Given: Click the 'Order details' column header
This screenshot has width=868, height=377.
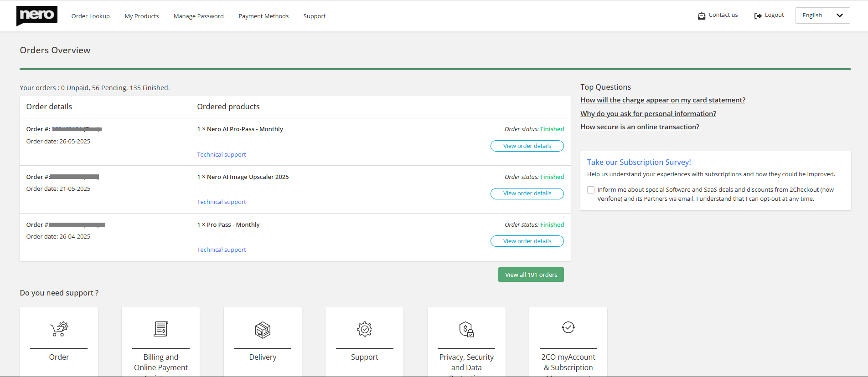Looking at the screenshot, I should pos(49,107).
